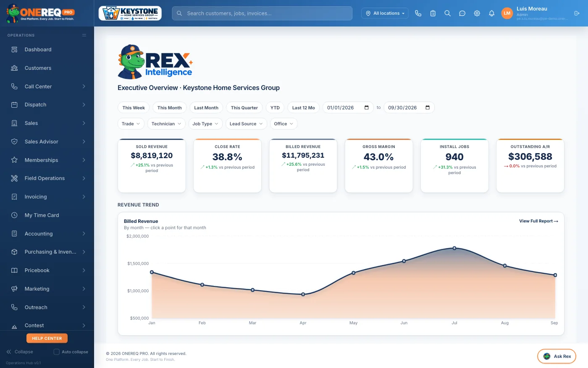Click the Outreach phone icon
The image size is (588, 368).
point(14,307)
